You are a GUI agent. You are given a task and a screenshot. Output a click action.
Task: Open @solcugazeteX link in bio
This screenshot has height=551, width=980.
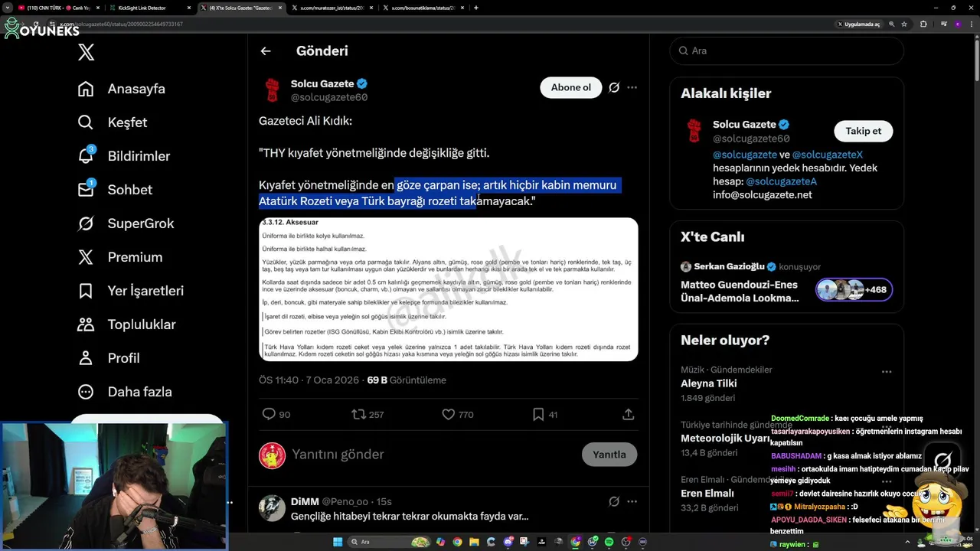tap(828, 154)
